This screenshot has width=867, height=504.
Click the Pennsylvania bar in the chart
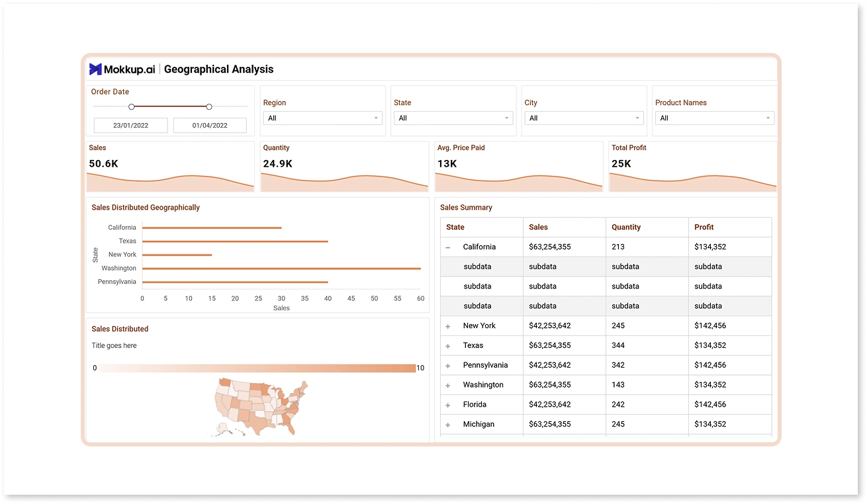click(x=235, y=282)
